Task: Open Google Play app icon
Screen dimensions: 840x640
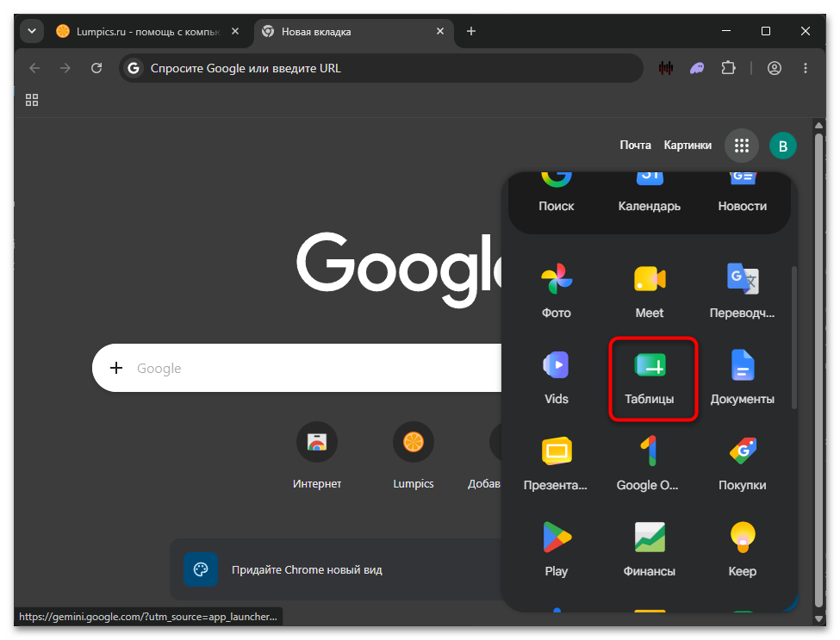Action: click(x=556, y=550)
